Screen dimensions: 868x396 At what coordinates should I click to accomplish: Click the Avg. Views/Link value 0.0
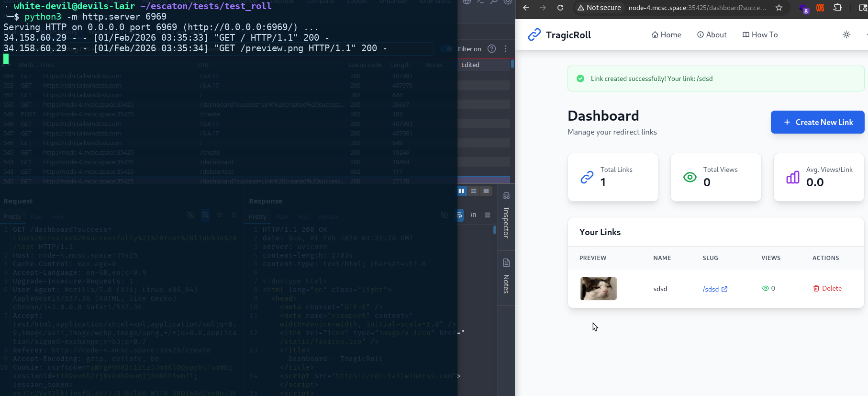point(815,182)
